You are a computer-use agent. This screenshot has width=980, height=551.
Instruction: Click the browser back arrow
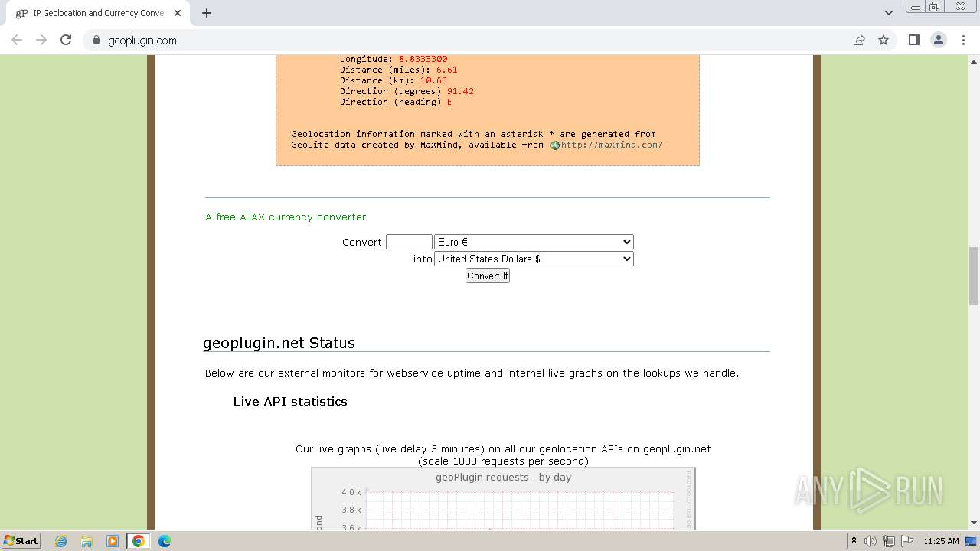(17, 40)
